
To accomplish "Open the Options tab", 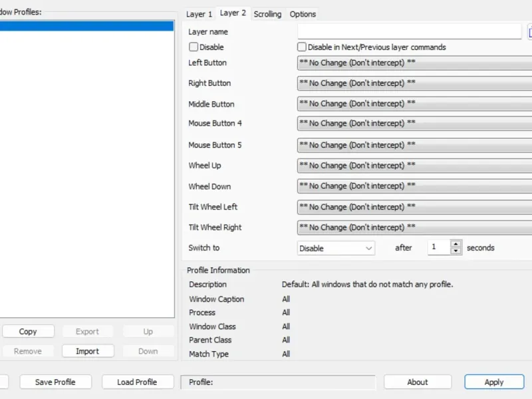I will coord(303,14).
